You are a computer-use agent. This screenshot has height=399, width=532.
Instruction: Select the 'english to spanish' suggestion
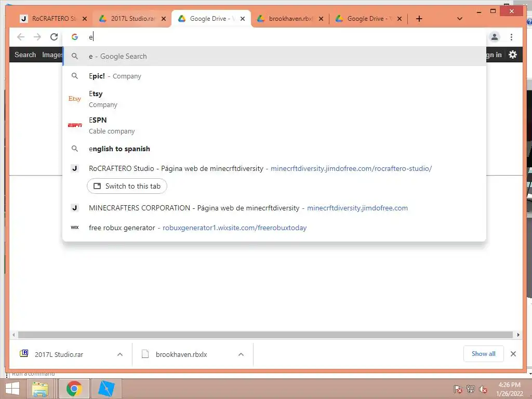pos(274,149)
